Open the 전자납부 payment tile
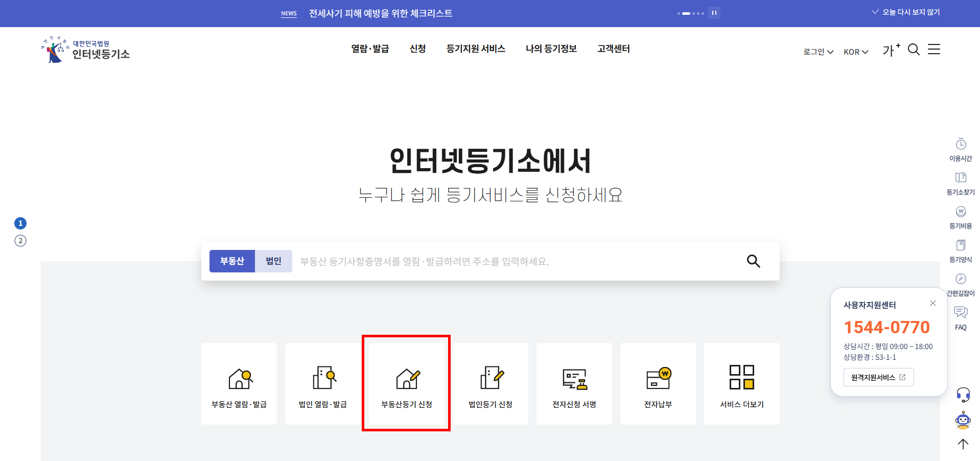980x461 pixels. click(x=658, y=384)
